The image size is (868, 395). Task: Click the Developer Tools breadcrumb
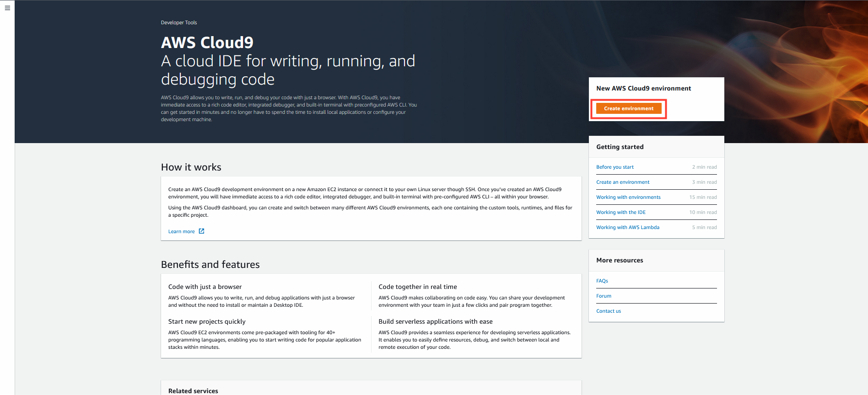coord(178,22)
